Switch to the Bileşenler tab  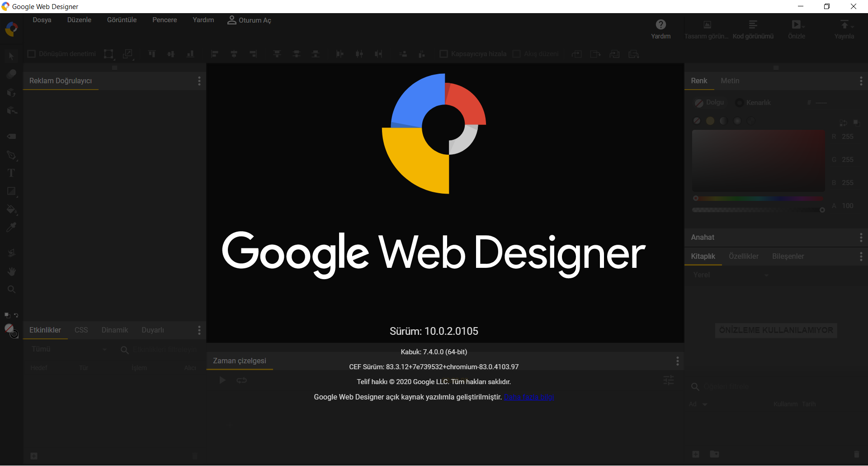(x=788, y=256)
